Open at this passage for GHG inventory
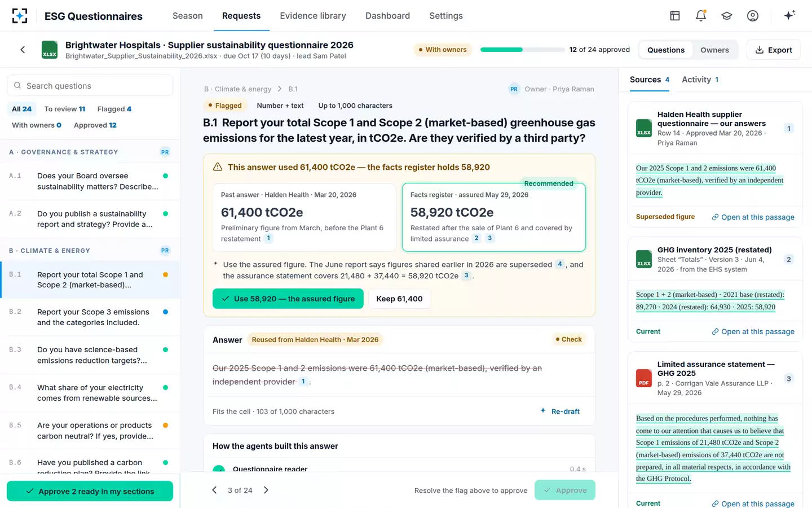This screenshot has width=812, height=508. (753, 332)
